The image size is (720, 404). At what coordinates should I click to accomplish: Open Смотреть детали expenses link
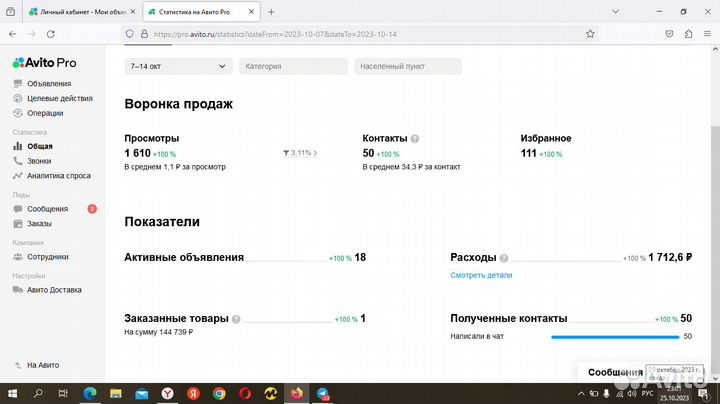(x=481, y=275)
